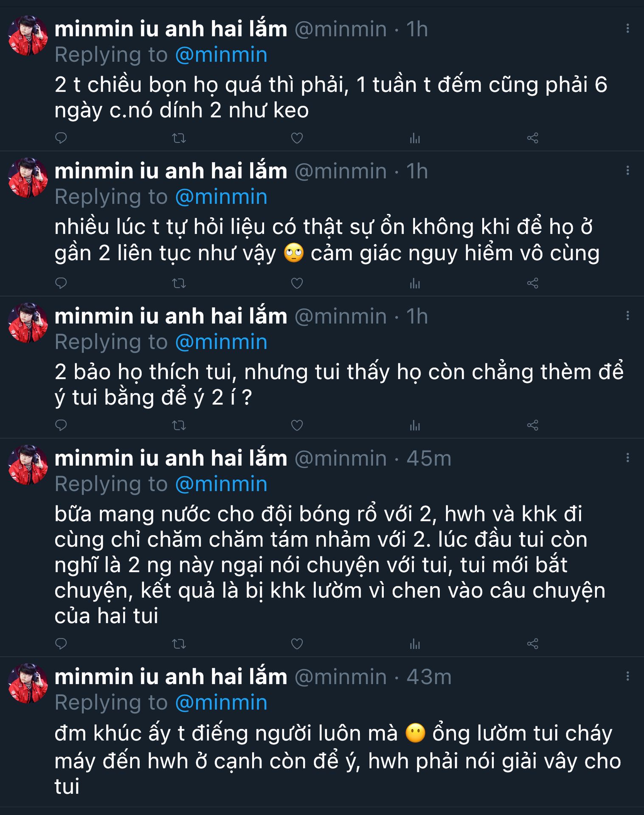Open the three-dot menu on the "2 bảo họ thích tui" tweet
This screenshot has width=644, height=815.
click(627, 315)
